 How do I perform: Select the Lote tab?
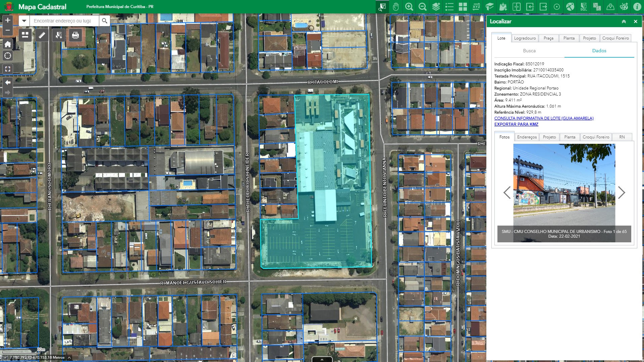point(501,38)
